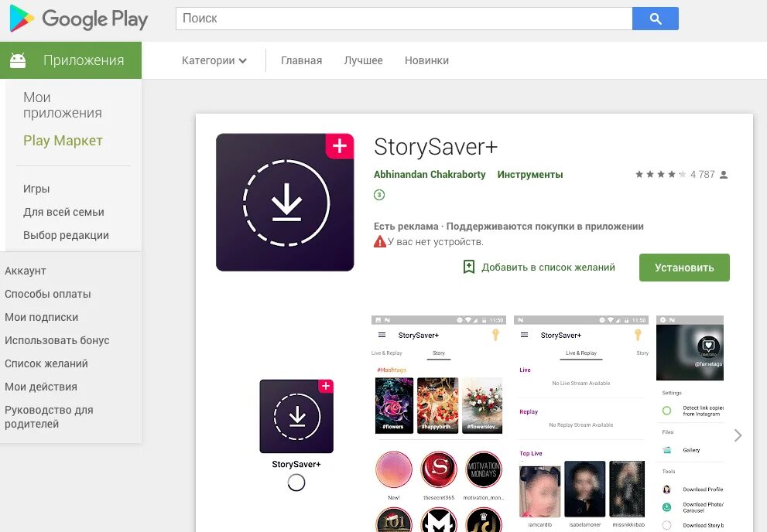Open the Приложения section tab

click(71, 60)
